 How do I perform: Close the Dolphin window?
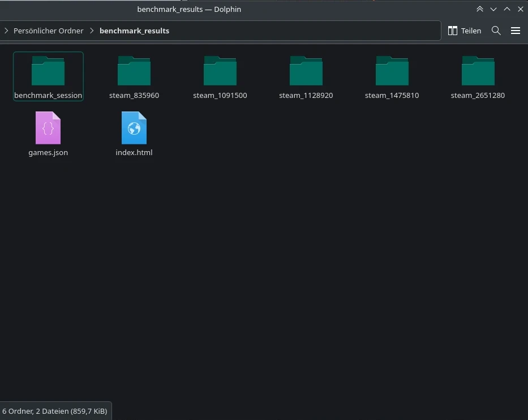(x=521, y=9)
